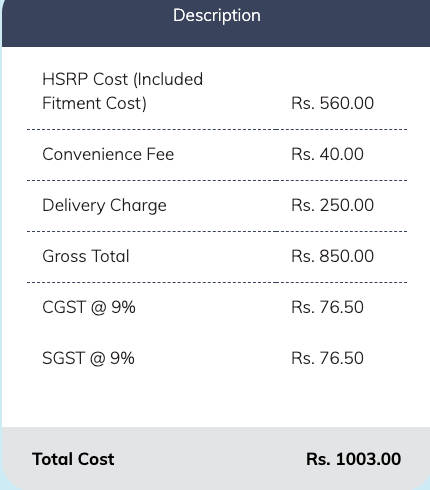The width and height of the screenshot is (430, 490).
Task: Click the Fitment Cost text line
Action: coord(94,103)
